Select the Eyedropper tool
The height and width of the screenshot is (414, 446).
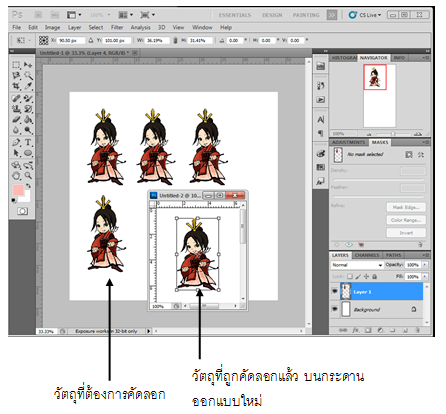(28, 86)
